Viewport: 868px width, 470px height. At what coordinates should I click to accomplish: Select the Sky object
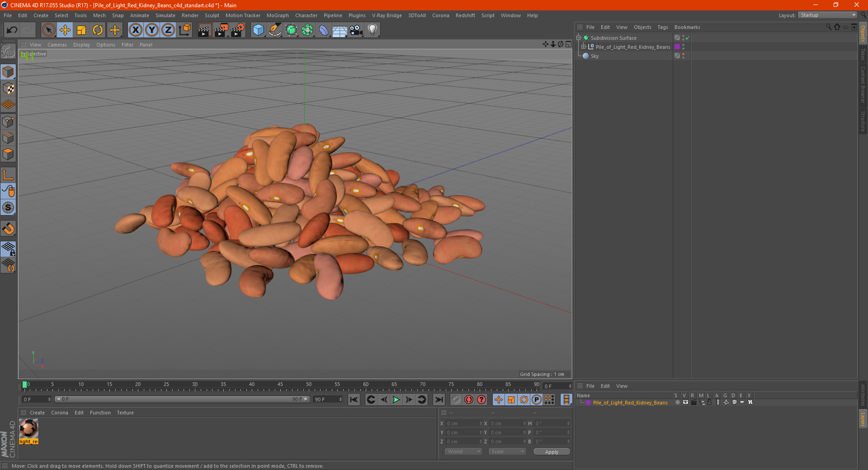[x=594, y=56]
